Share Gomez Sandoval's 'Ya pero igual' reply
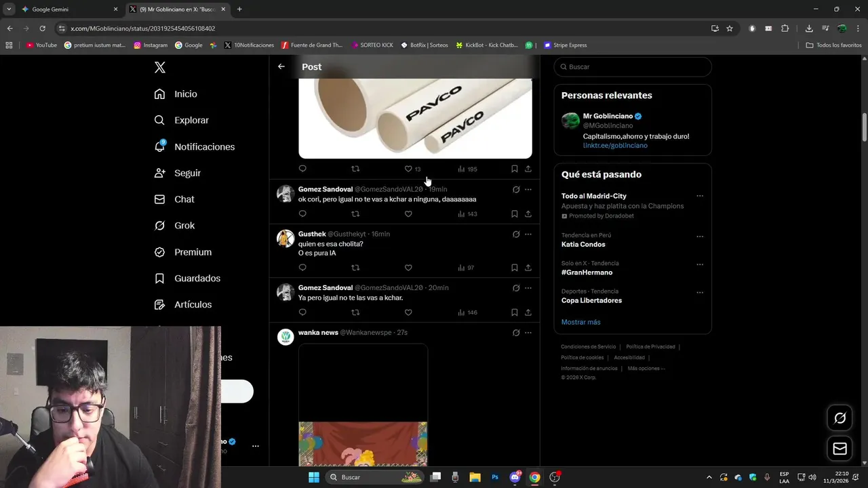 pyautogui.click(x=528, y=312)
